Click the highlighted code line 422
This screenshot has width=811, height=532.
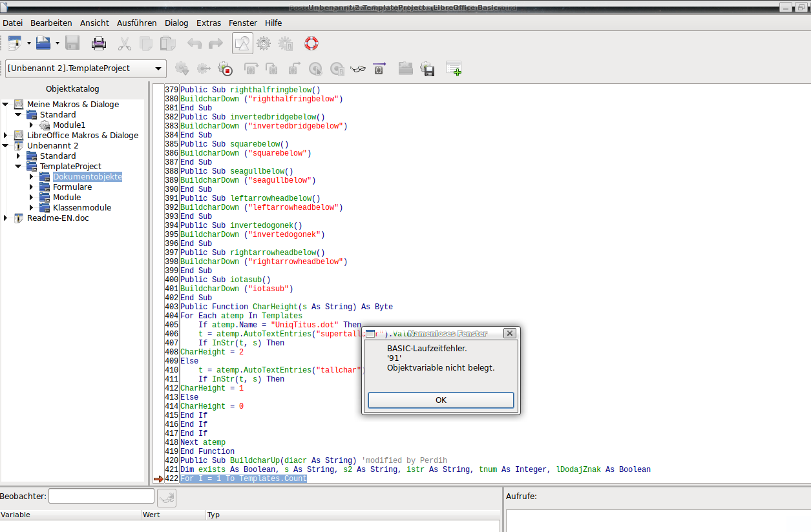(x=244, y=478)
